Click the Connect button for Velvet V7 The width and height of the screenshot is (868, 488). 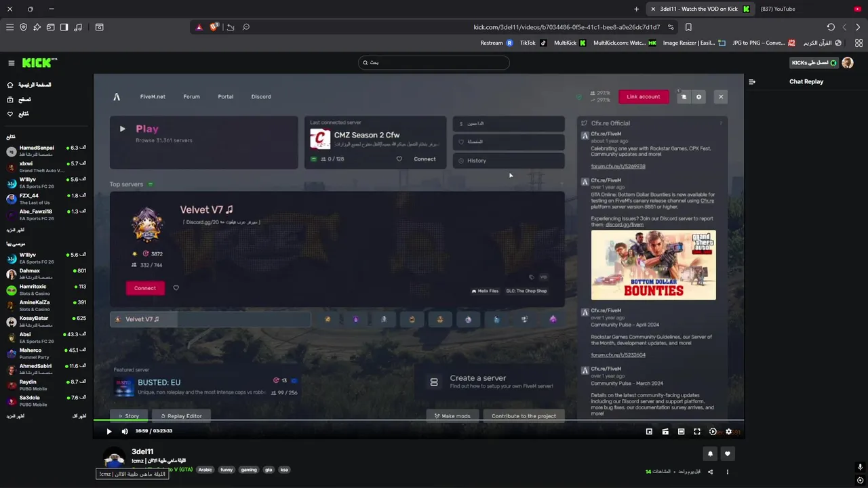(145, 288)
